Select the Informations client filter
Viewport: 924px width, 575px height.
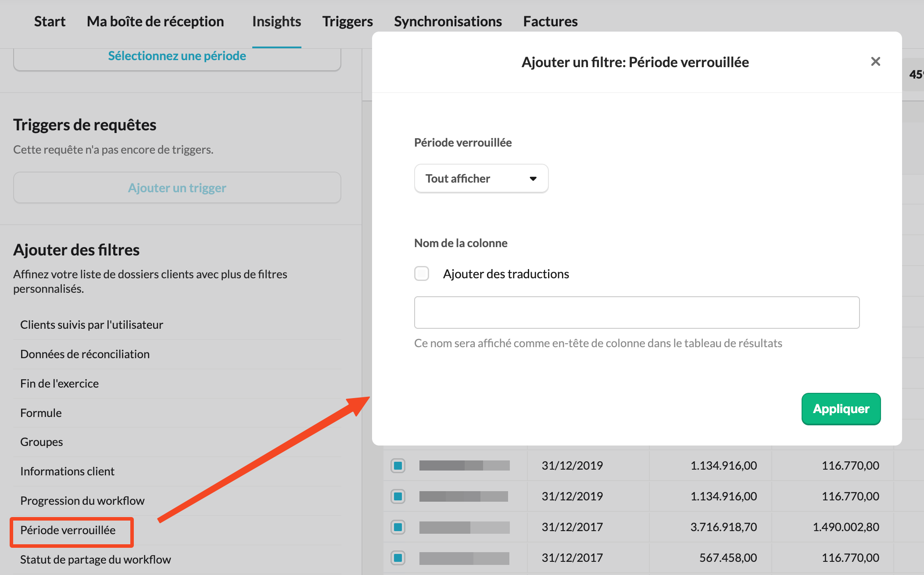click(67, 471)
